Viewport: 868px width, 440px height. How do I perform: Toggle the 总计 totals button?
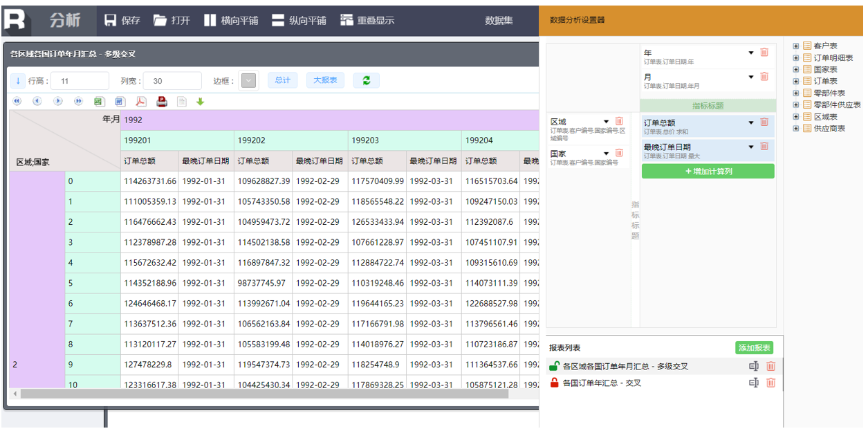[x=282, y=80]
